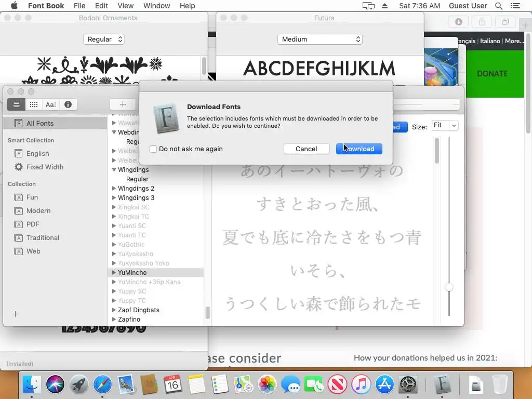Image resolution: width=532 pixels, height=399 pixels.
Task: Select All Fonts in the sidebar
Action: pos(55,123)
